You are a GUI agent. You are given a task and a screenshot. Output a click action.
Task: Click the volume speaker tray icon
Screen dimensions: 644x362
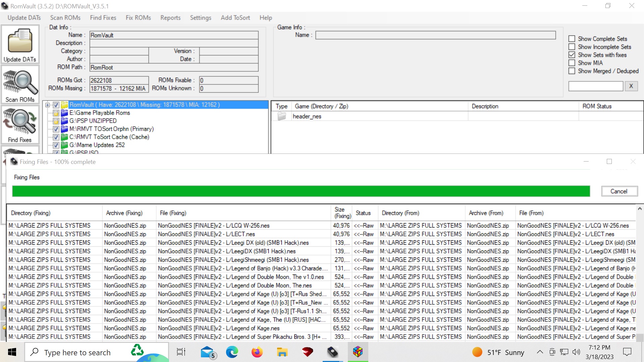(x=576, y=352)
